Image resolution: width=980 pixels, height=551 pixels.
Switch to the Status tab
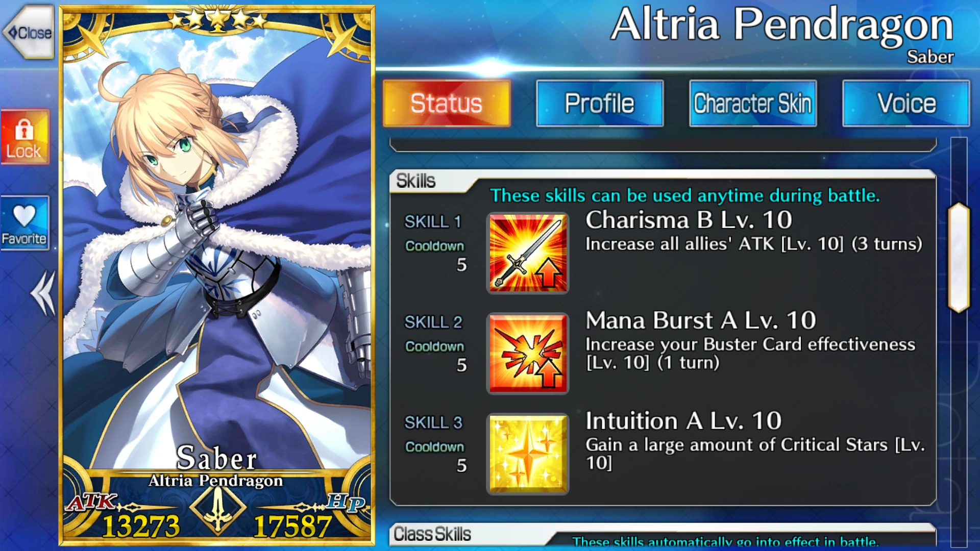[x=447, y=103]
